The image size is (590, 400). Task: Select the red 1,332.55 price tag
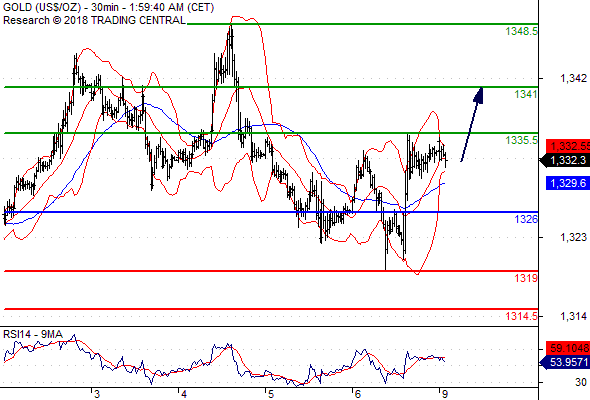[x=568, y=146]
